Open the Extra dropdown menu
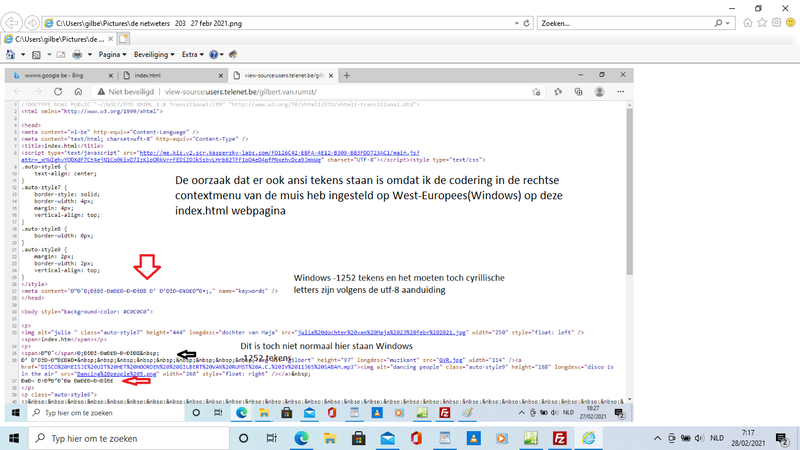800x450 pixels. click(194, 54)
